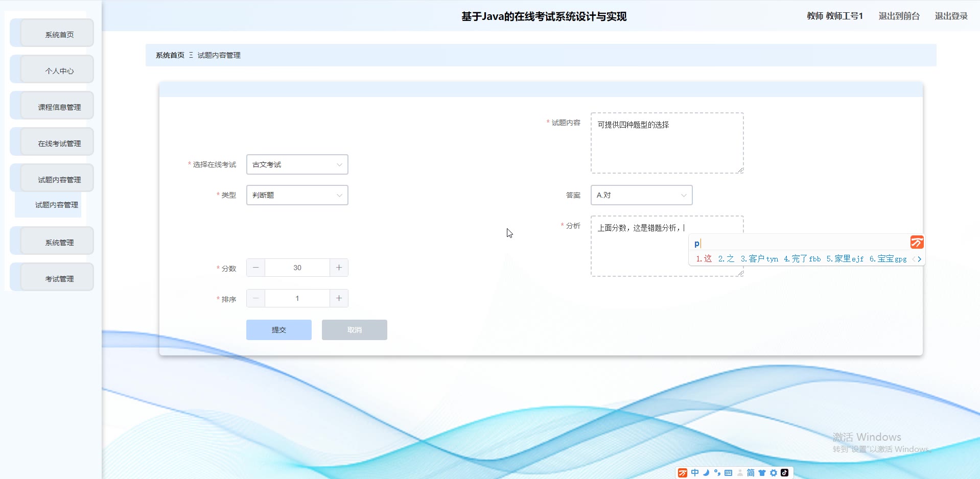Open the 类型 dropdown showing 判断题

[297, 195]
